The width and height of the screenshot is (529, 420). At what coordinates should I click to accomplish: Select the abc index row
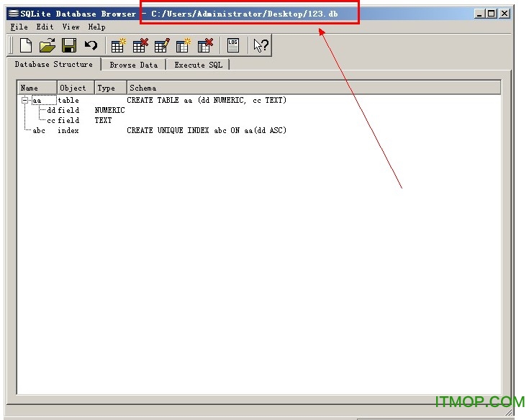(259, 130)
